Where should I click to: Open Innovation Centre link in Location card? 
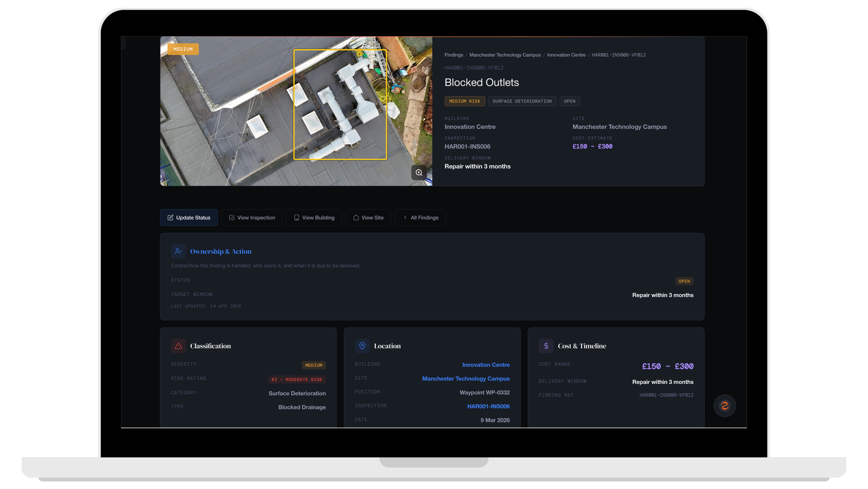pos(485,365)
